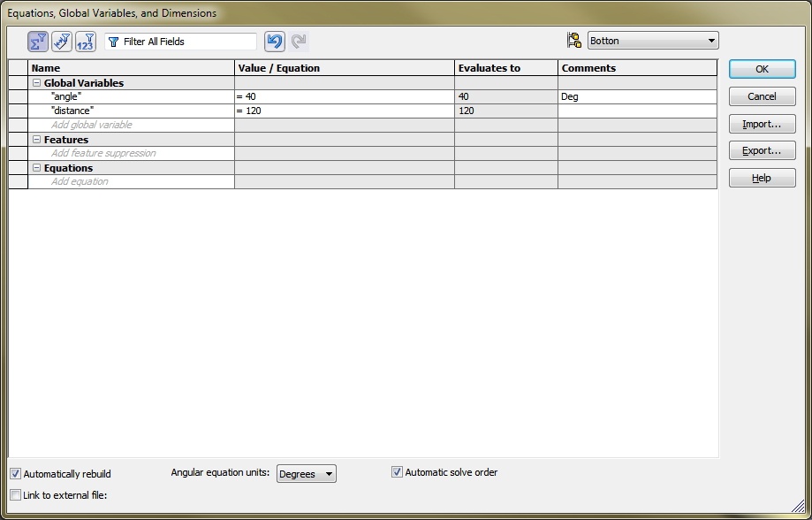Click the evaluated value 40 cell
Viewport: 812px width, 520px height.
(506, 97)
